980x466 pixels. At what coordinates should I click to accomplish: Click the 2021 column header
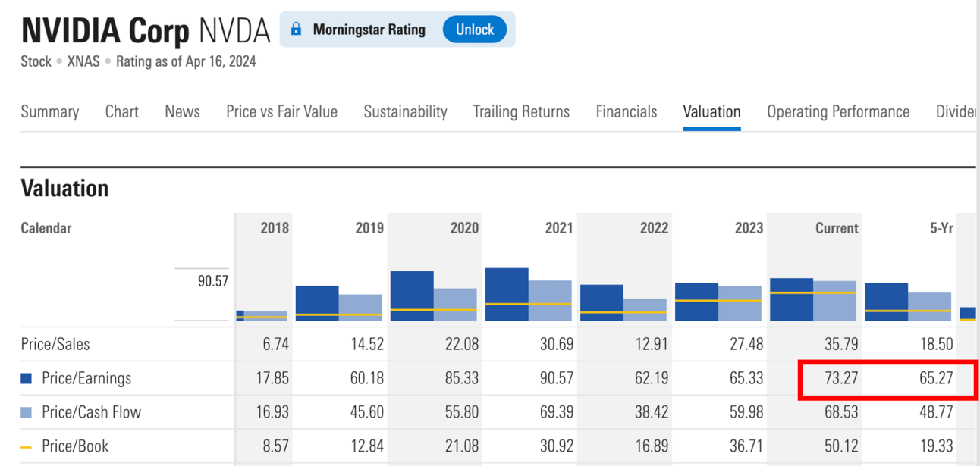559,228
